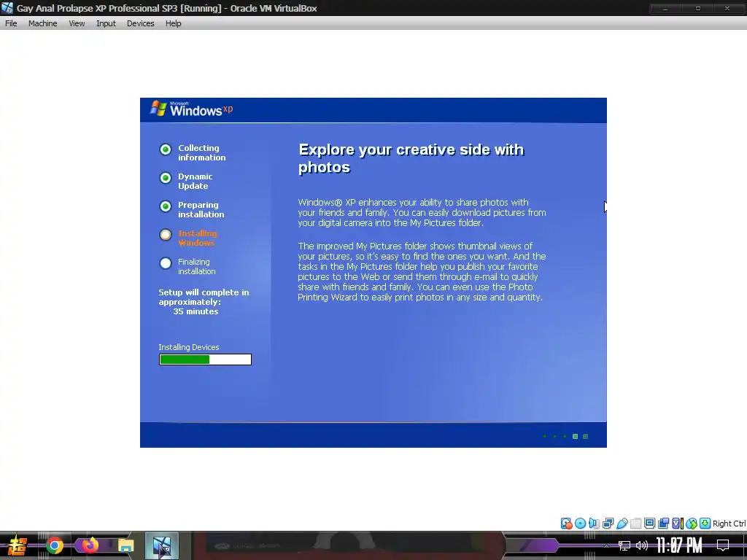Select the VirtualBox taskbar button
The image size is (747, 560).
click(x=161, y=545)
